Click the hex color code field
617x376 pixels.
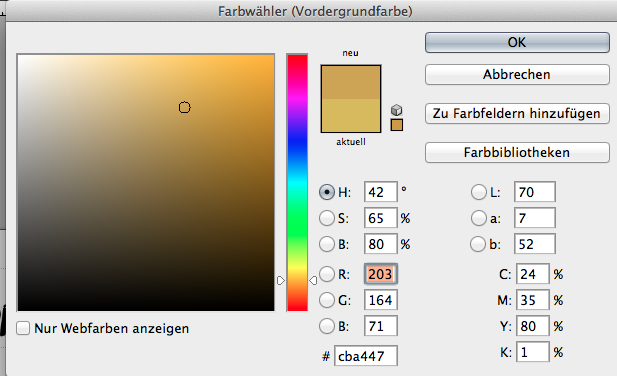(366, 356)
